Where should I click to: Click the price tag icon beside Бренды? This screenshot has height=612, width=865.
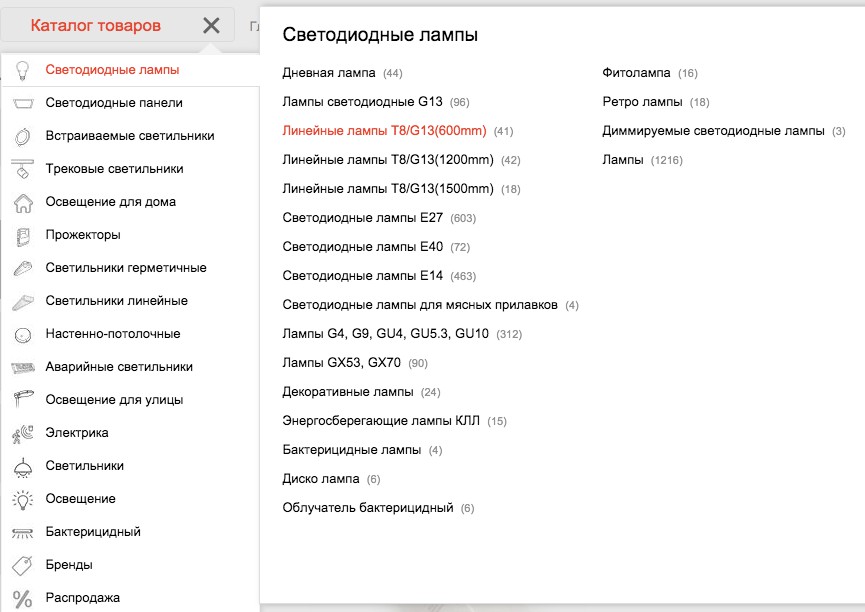click(x=23, y=565)
